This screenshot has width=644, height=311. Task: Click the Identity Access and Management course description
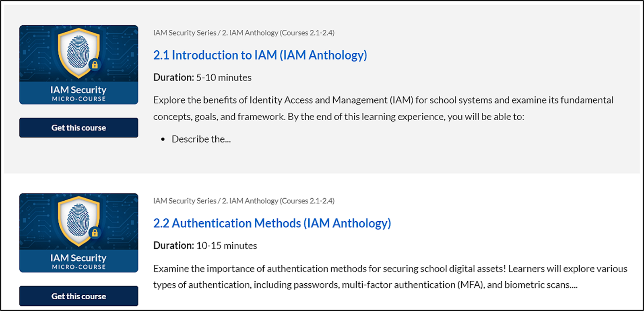pos(383,108)
